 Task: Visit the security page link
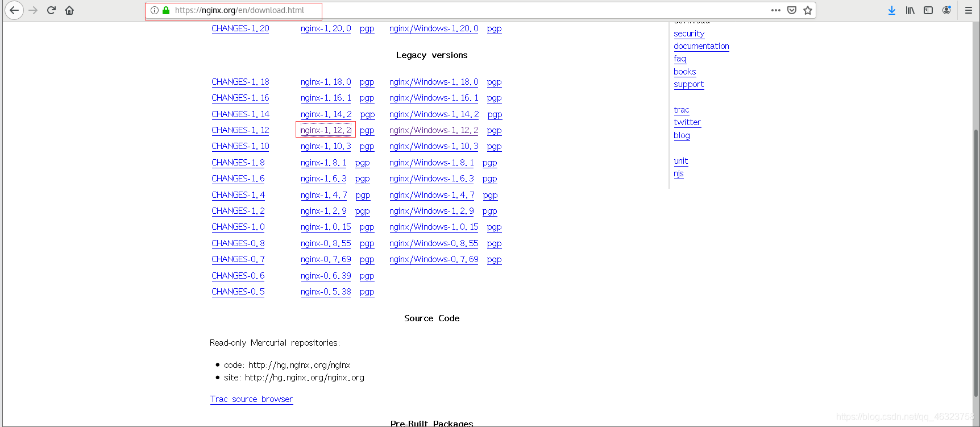coord(689,34)
